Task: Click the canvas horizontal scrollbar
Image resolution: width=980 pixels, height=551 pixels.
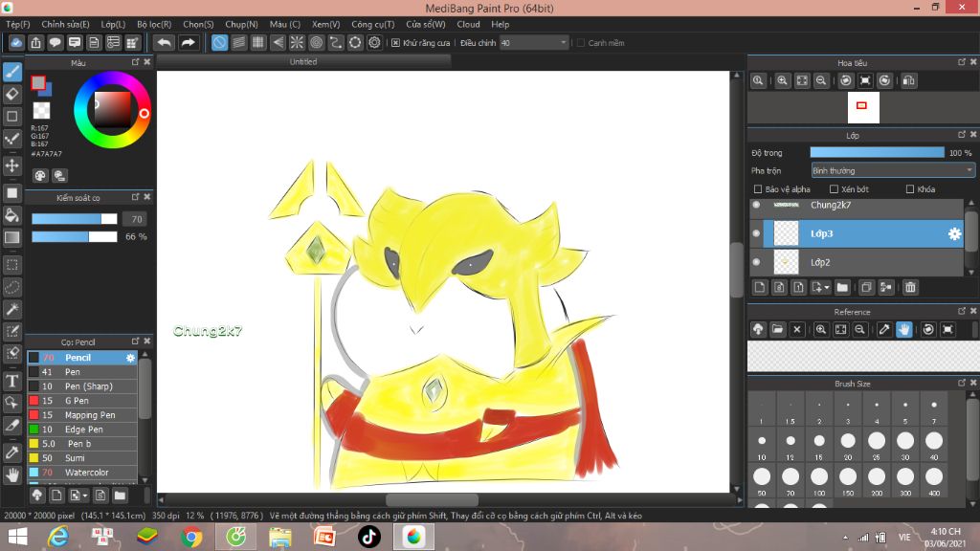Action: 433,500
